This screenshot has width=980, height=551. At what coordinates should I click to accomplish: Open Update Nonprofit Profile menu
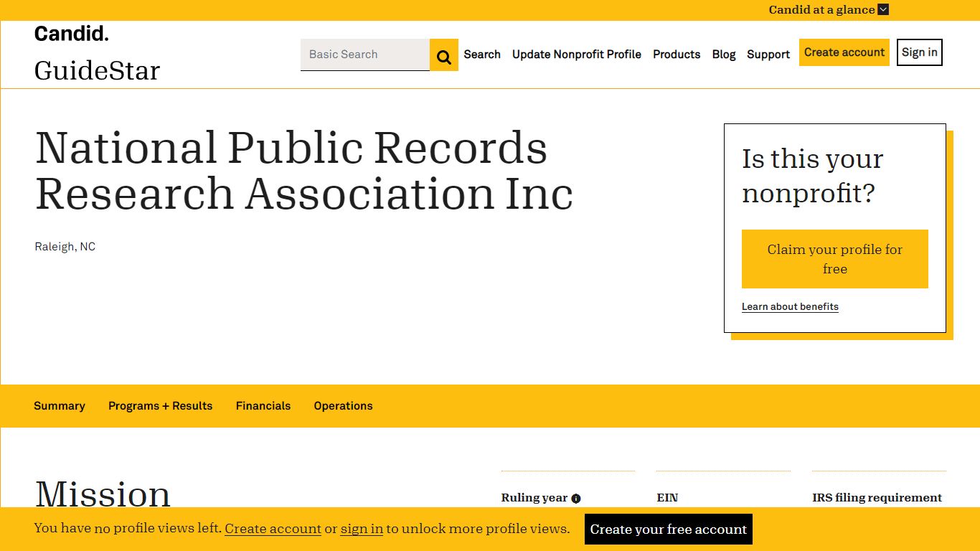[577, 55]
